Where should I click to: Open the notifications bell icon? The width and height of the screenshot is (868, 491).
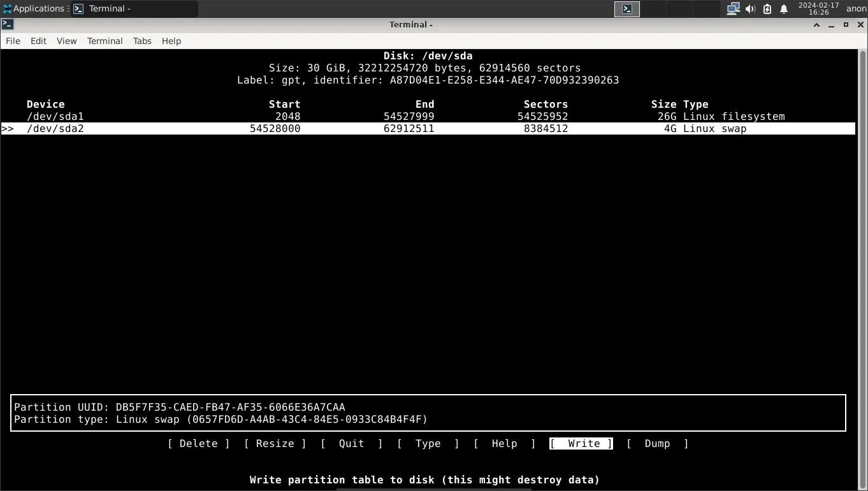[x=783, y=8]
